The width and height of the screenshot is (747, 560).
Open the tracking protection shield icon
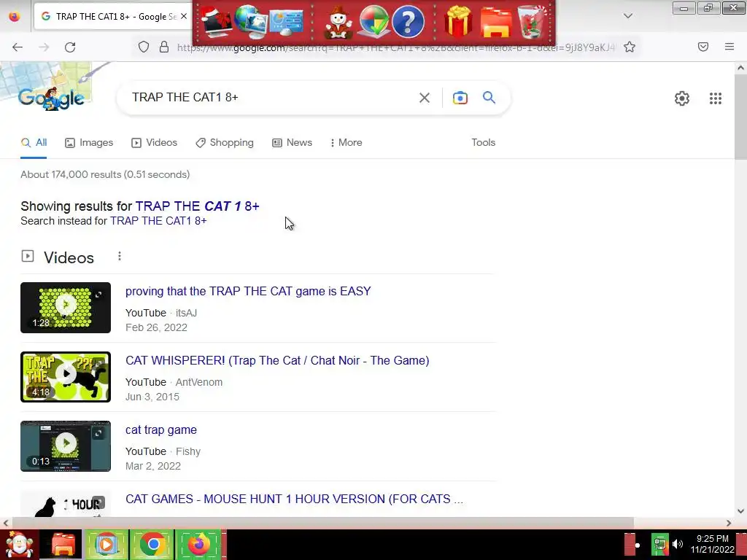coord(144,47)
